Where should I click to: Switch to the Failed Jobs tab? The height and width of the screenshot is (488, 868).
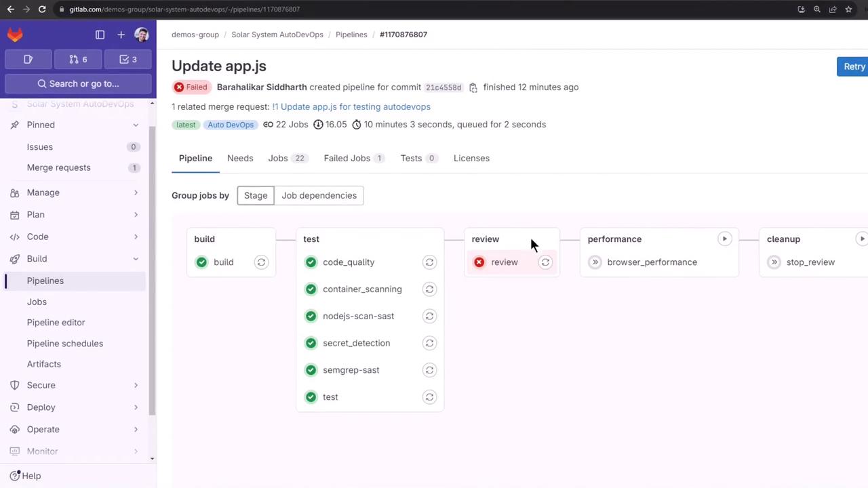click(354, 158)
